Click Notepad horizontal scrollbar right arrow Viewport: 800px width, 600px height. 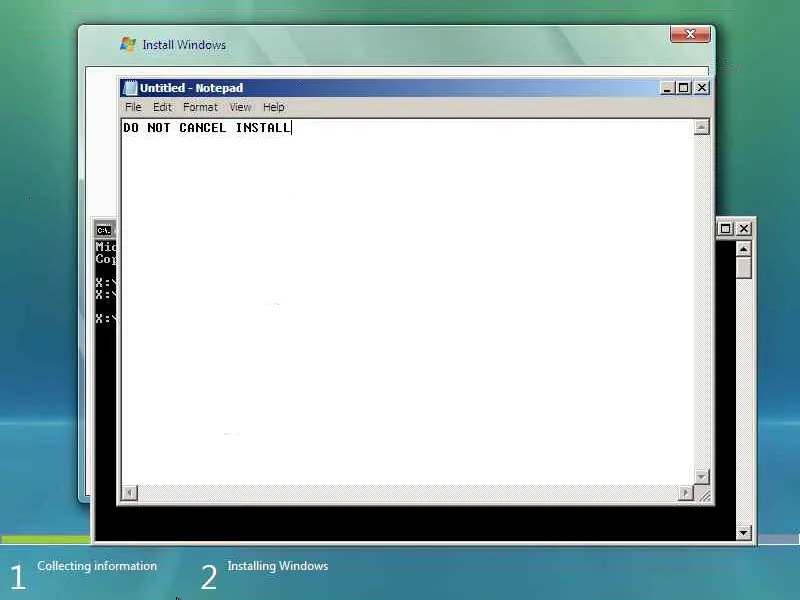click(686, 493)
